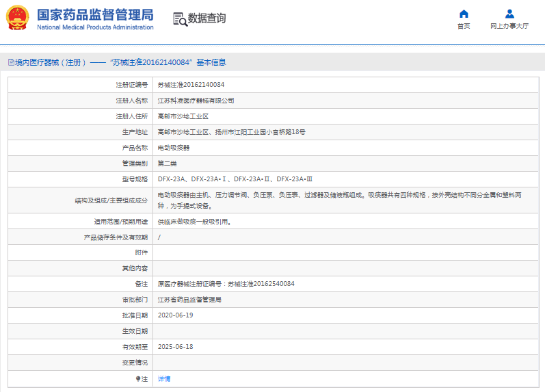The width and height of the screenshot is (545, 392).
Task: Click the national emblem logo
Action: 17,18
